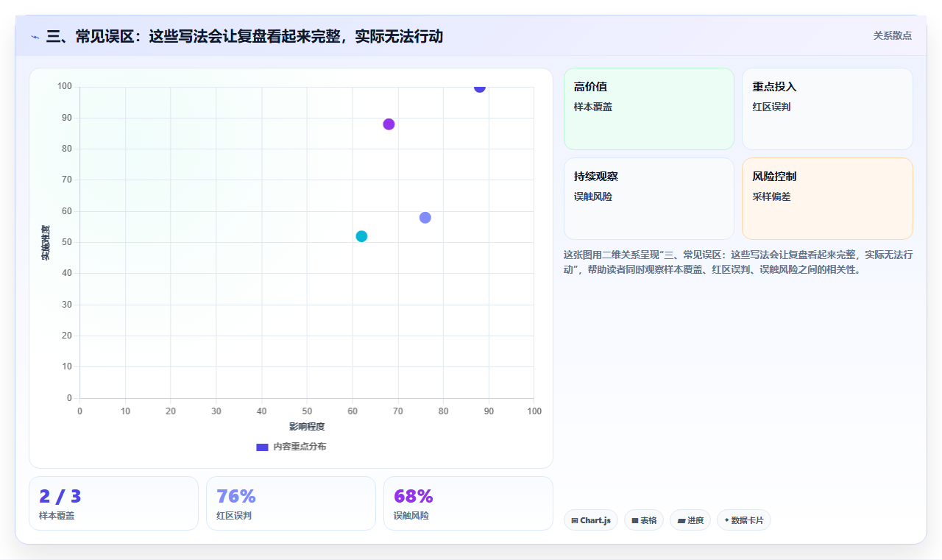Select the purple scatter data point
Viewport: 942px width, 560px height.
[x=389, y=124]
